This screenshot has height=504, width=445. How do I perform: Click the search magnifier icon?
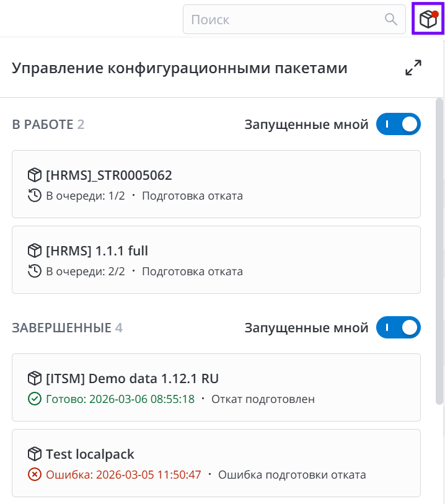click(391, 19)
